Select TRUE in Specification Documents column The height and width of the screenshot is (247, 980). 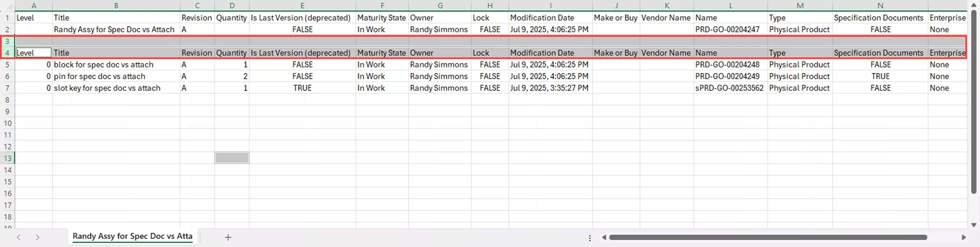pyautogui.click(x=881, y=76)
